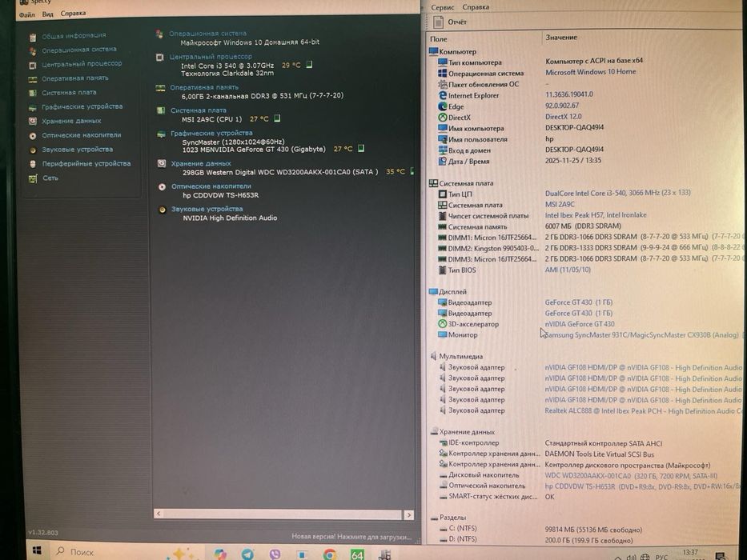The height and width of the screenshot is (560, 747).
Task: Click the Звуковые устройства summary speaker icon
Action: pos(162,210)
